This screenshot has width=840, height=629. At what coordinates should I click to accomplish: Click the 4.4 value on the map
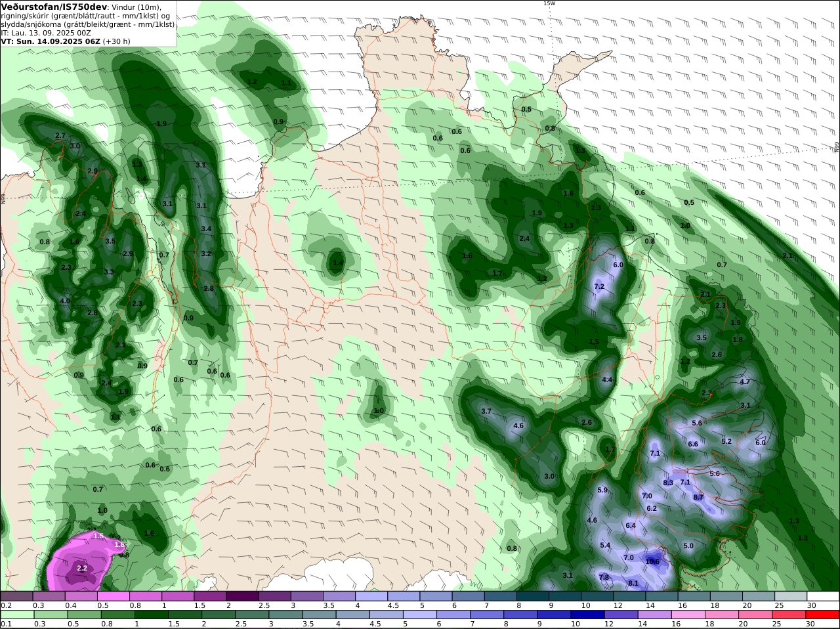click(607, 380)
